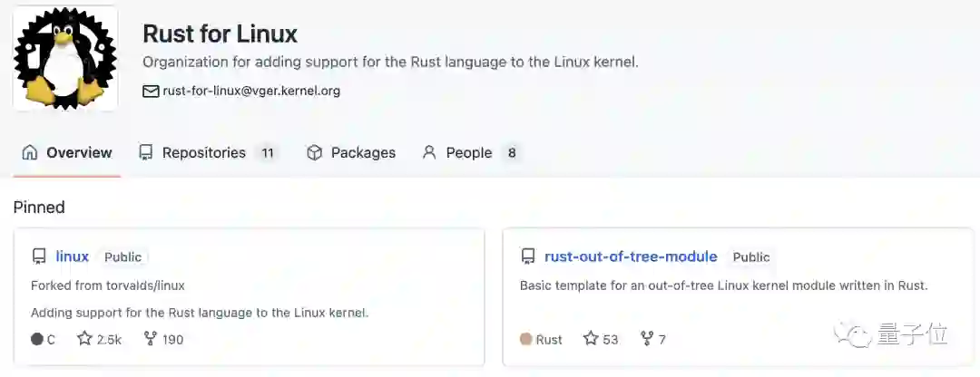Click the People count badge 8

[x=512, y=152]
